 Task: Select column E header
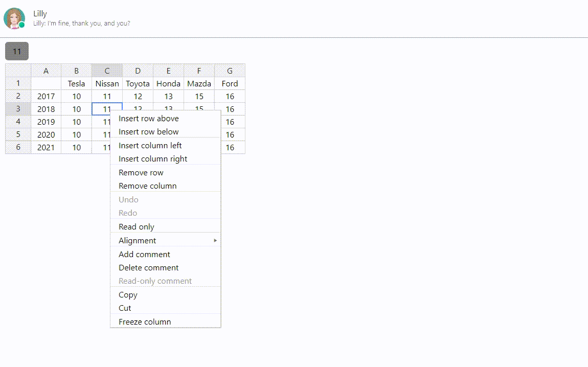click(168, 71)
